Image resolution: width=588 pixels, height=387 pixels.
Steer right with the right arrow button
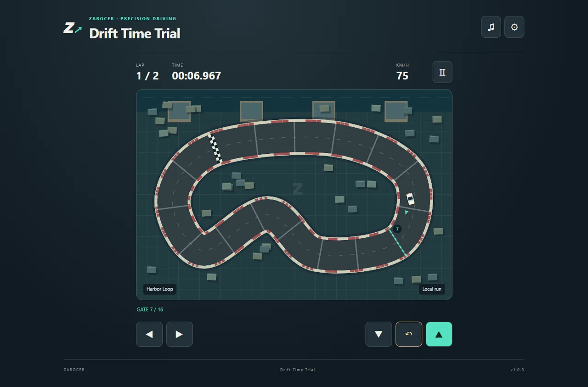179,334
